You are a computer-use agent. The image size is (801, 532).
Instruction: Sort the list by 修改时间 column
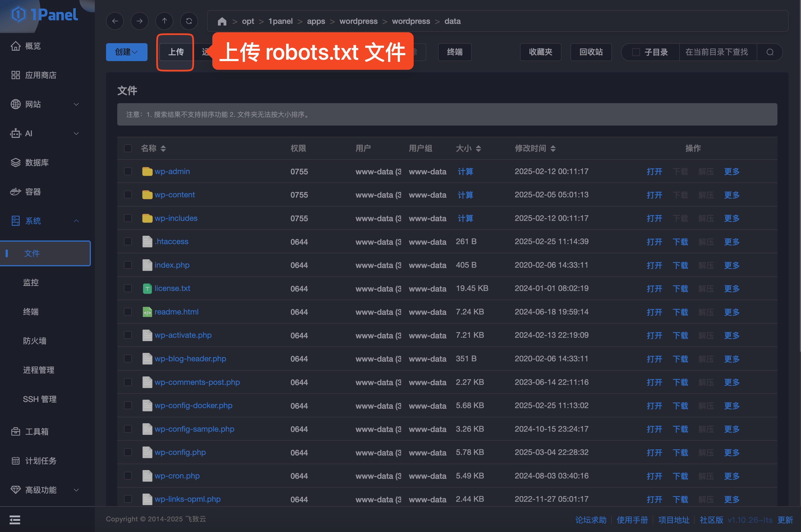pyautogui.click(x=535, y=148)
